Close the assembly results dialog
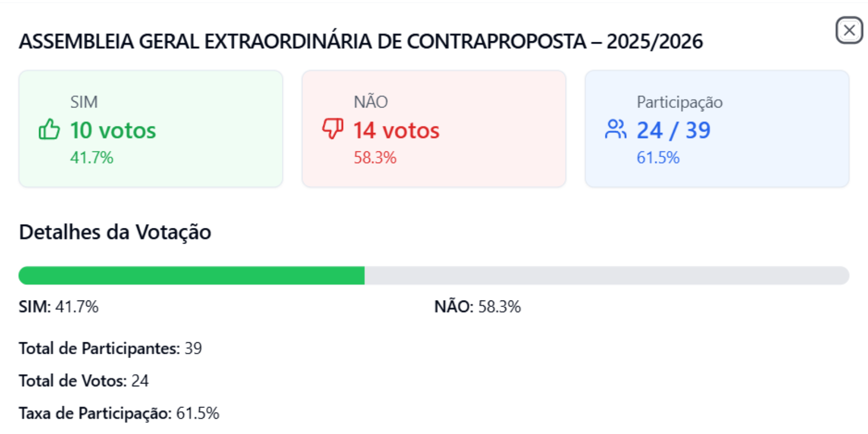 tap(849, 30)
